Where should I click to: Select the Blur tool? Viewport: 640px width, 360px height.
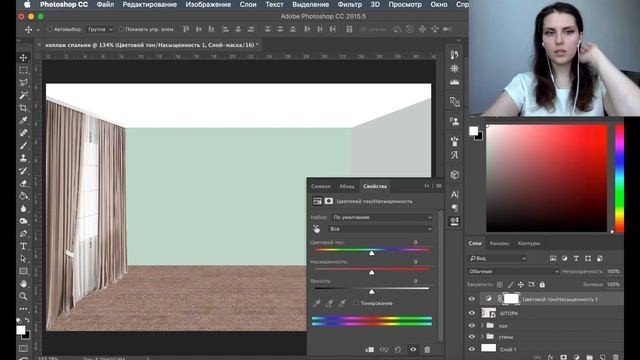23,208
